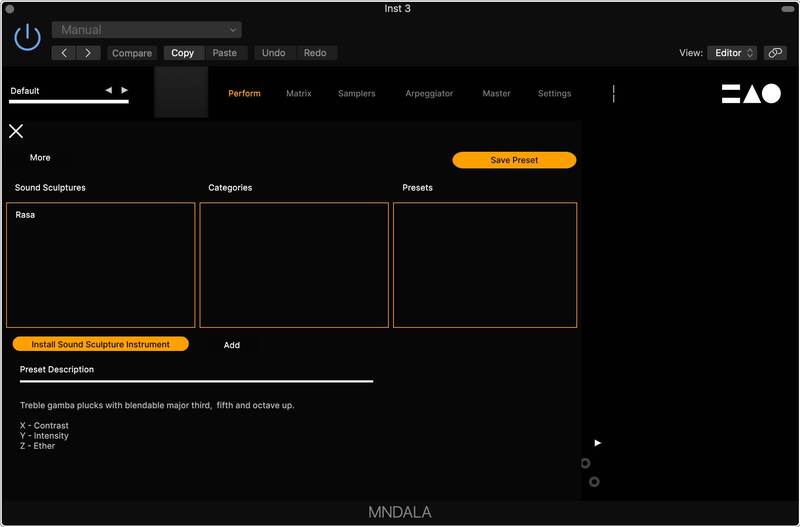Screen dimensions: 800x527
Task: Switch to the Master tab
Action: tap(496, 93)
